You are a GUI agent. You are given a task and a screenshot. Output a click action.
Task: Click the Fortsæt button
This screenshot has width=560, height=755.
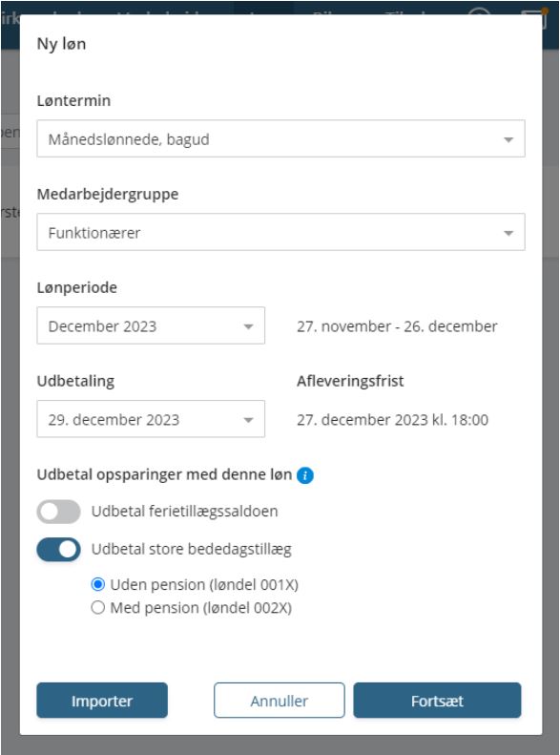coord(437,701)
